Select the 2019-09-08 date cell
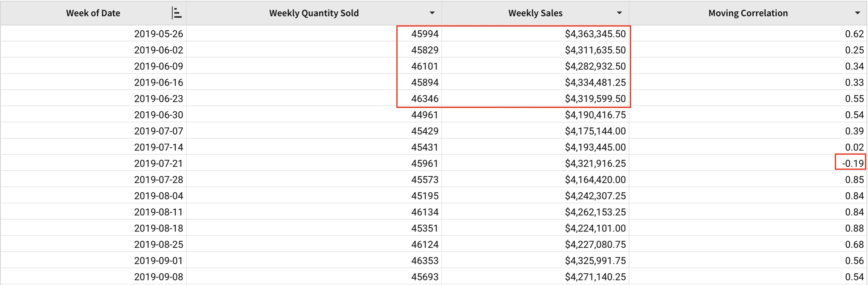The height and width of the screenshot is (285, 868). 158,277
